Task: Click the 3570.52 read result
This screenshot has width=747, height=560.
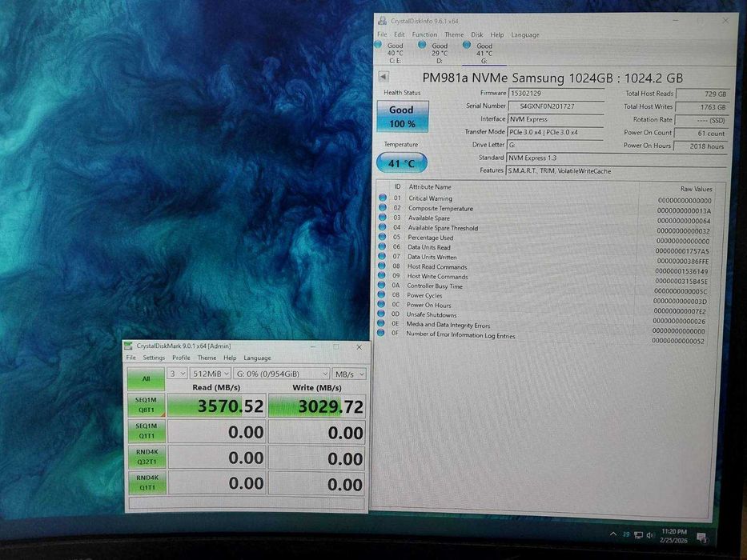Action: pos(217,406)
